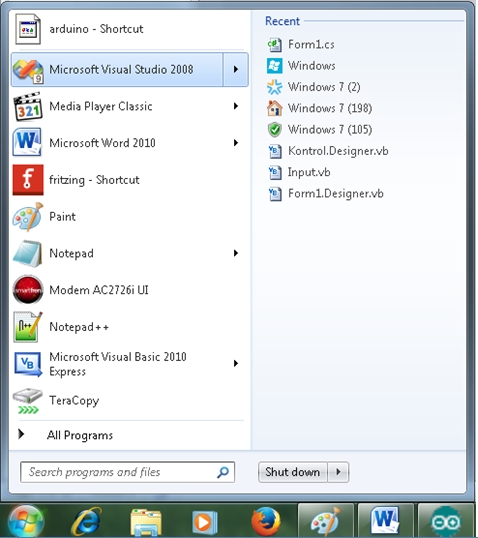Select "Modem AC2726i UI" label
This screenshot has height=538, width=478.
pos(99,290)
